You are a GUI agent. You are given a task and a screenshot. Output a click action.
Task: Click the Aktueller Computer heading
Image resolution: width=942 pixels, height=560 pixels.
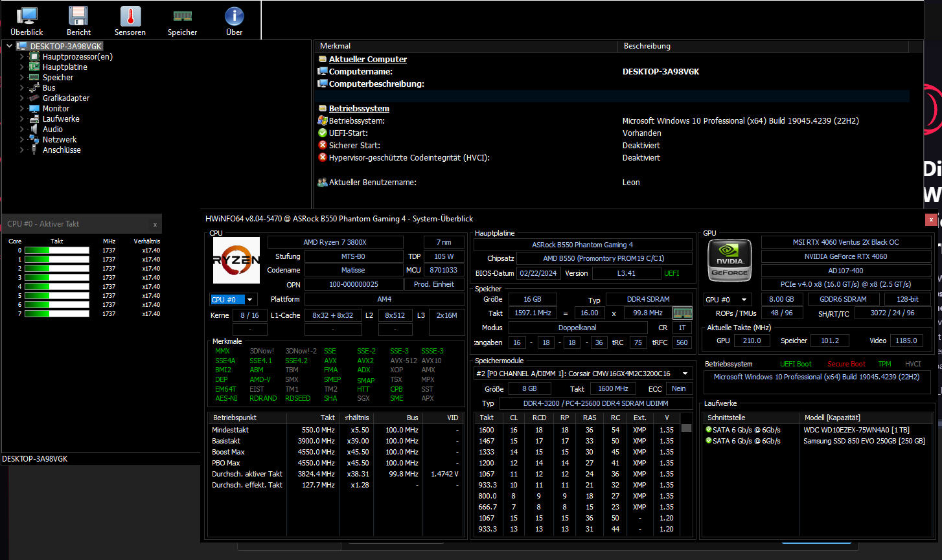pyautogui.click(x=368, y=59)
